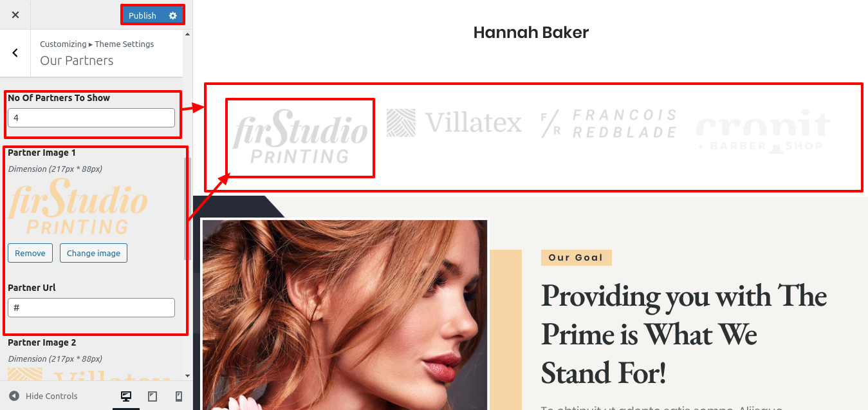Focus the No Of Partners To Show field
The height and width of the screenshot is (410, 868).
click(x=91, y=118)
